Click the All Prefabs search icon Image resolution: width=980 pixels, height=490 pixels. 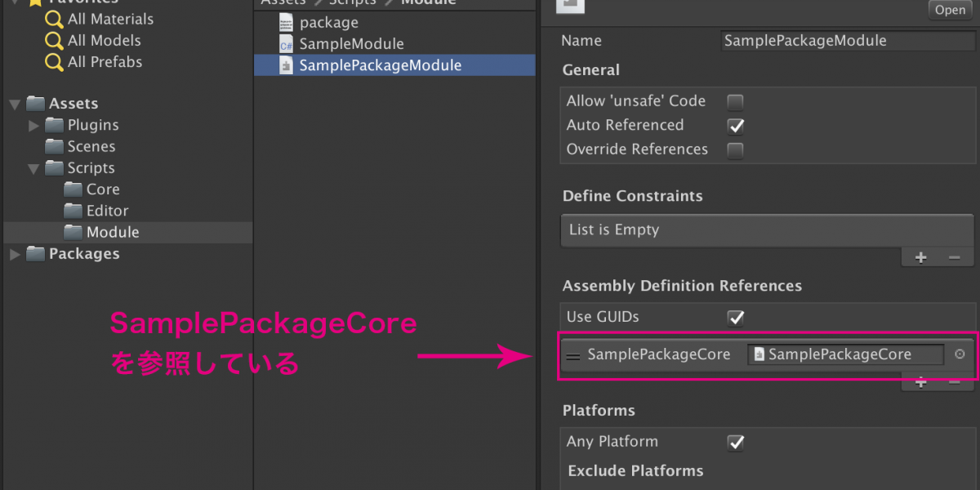[x=54, y=62]
